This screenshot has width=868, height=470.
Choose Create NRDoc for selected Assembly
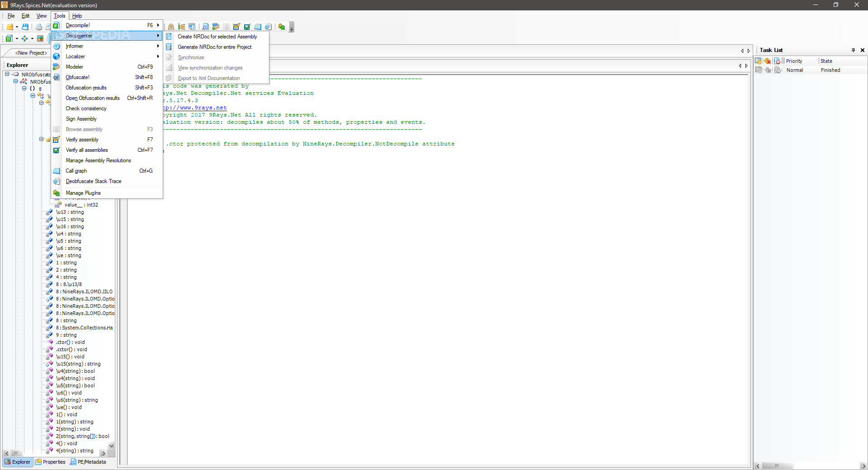click(x=216, y=37)
